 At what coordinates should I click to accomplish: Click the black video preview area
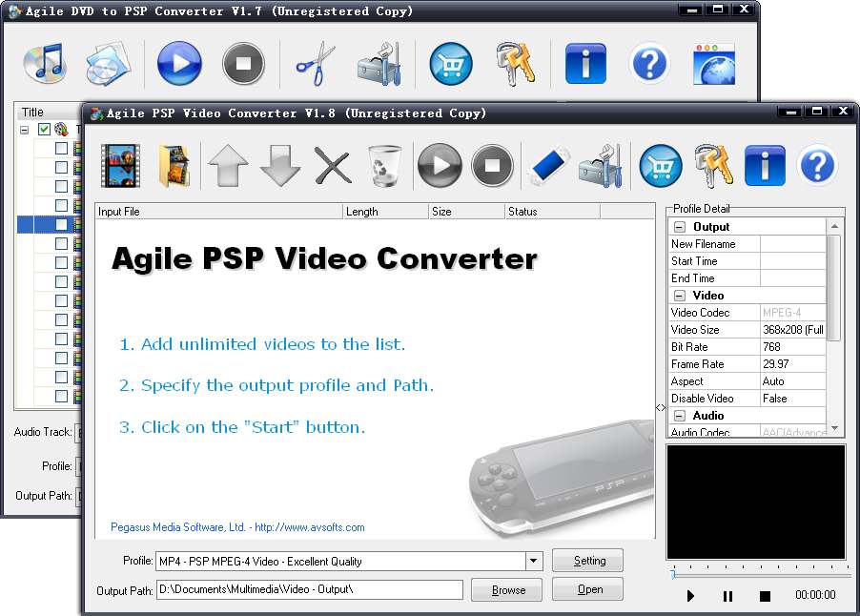tap(756, 502)
